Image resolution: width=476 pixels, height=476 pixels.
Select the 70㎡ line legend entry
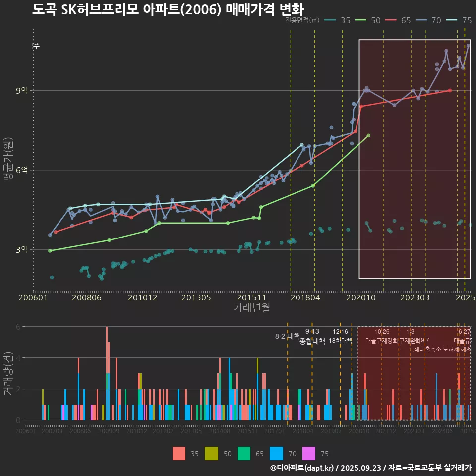click(x=430, y=20)
